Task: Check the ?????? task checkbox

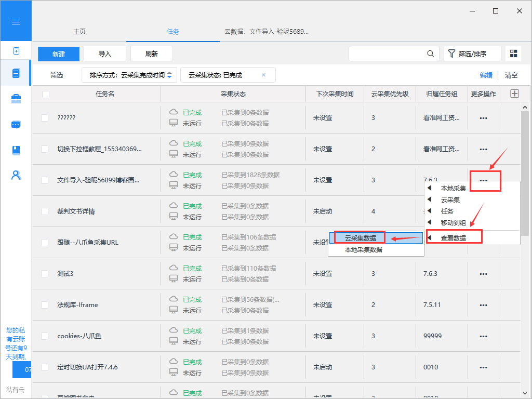Action: click(45, 118)
